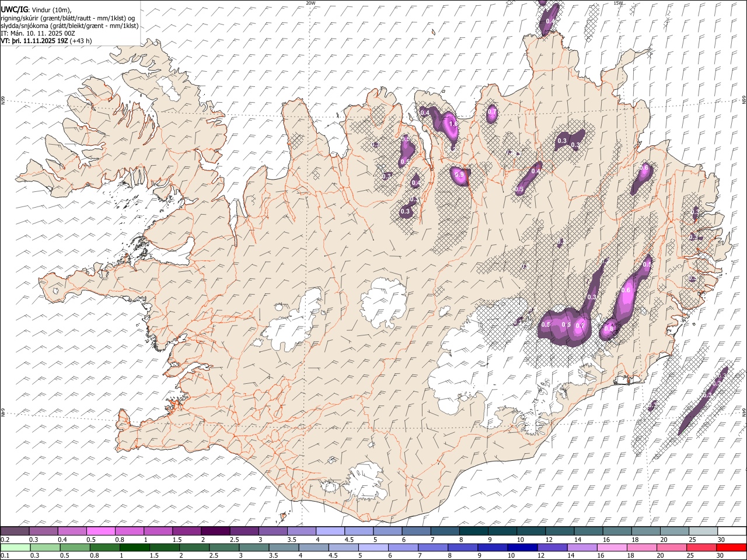Select the 0.1 pale green swatch in lower scale
The image size is (747, 560).
(15, 547)
